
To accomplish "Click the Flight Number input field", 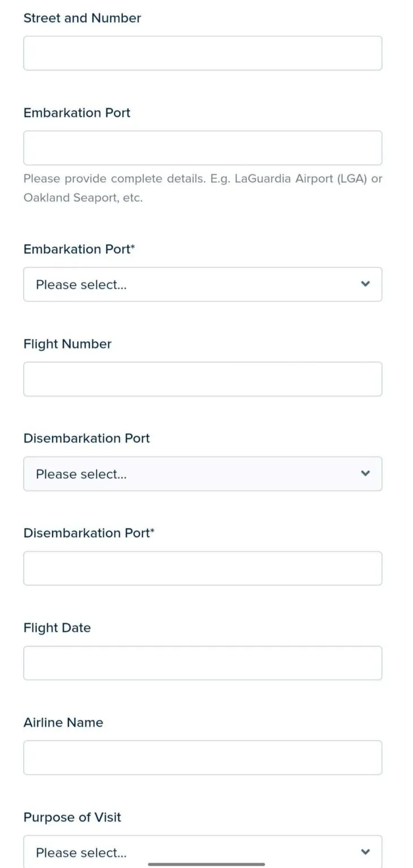I will click(203, 379).
